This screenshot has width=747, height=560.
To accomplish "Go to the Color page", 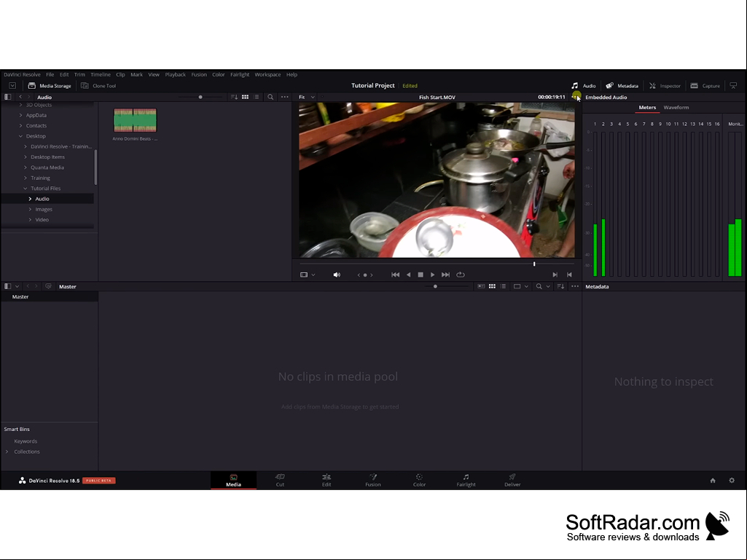I will [419, 481].
